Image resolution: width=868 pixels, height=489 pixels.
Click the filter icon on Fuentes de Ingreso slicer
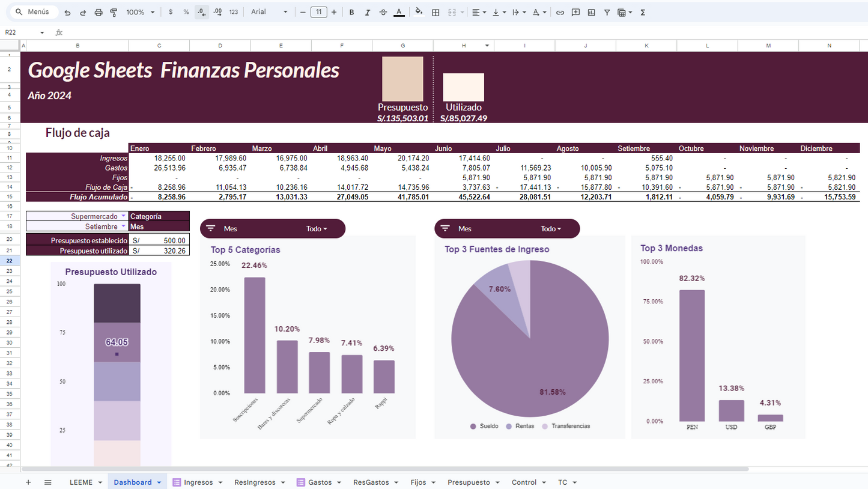[445, 228]
